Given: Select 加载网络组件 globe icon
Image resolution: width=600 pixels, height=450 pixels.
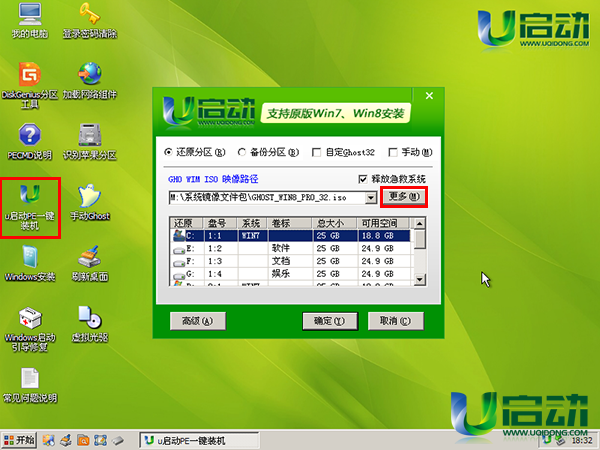Looking at the screenshot, I should point(90,81).
